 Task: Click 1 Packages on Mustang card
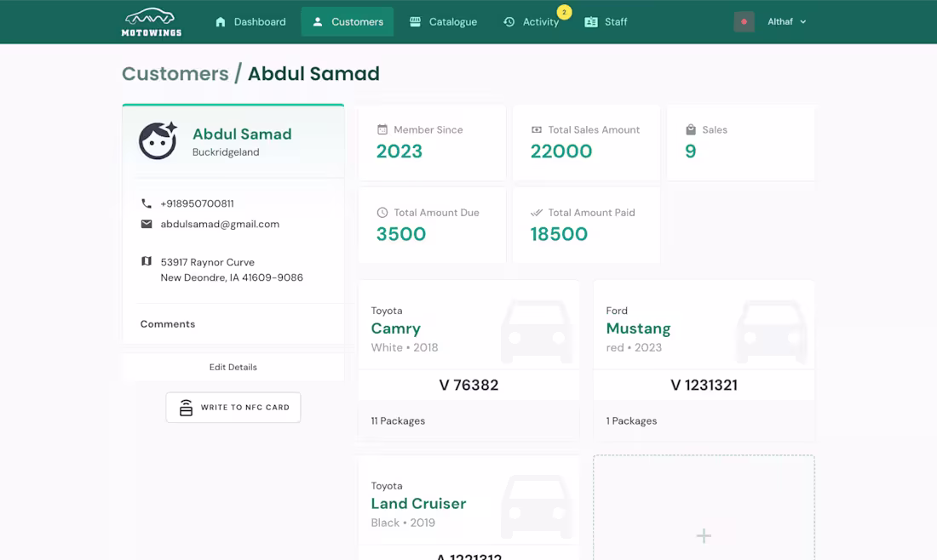[x=632, y=421]
